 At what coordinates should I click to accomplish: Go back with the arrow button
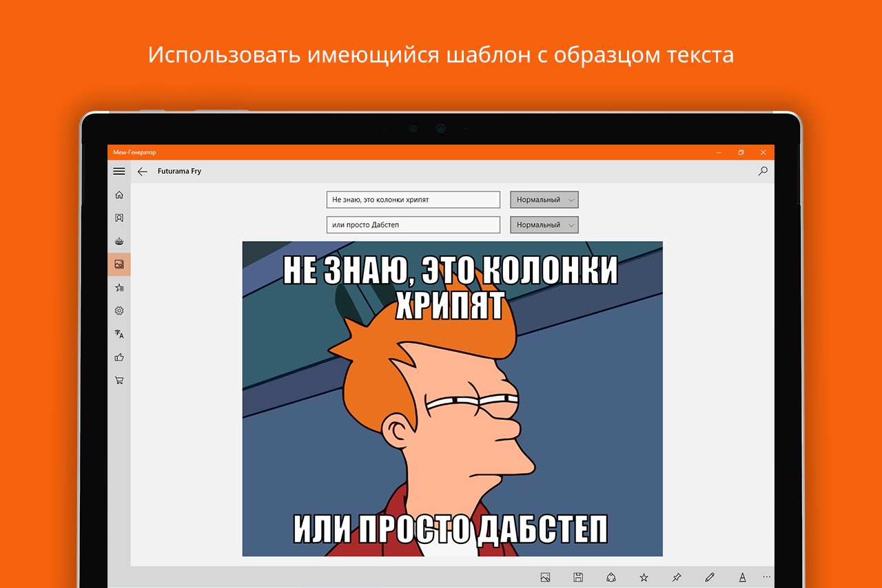(142, 171)
